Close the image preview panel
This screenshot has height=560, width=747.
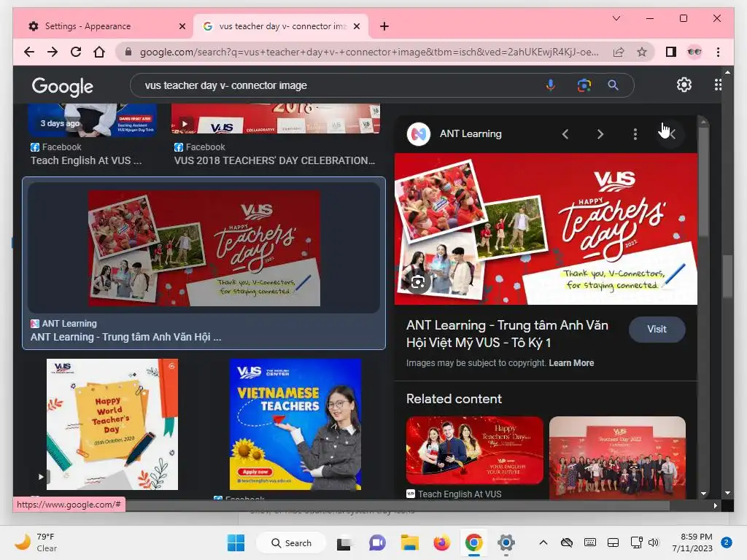click(x=670, y=134)
